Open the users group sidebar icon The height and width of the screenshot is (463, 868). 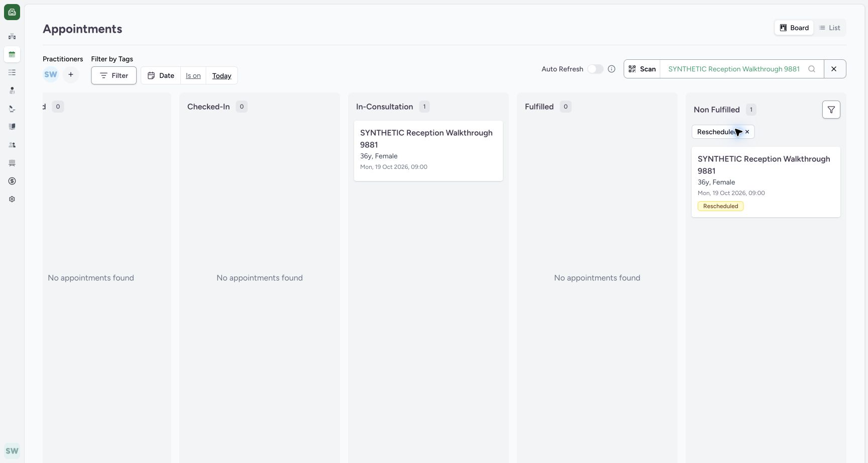[x=12, y=145]
